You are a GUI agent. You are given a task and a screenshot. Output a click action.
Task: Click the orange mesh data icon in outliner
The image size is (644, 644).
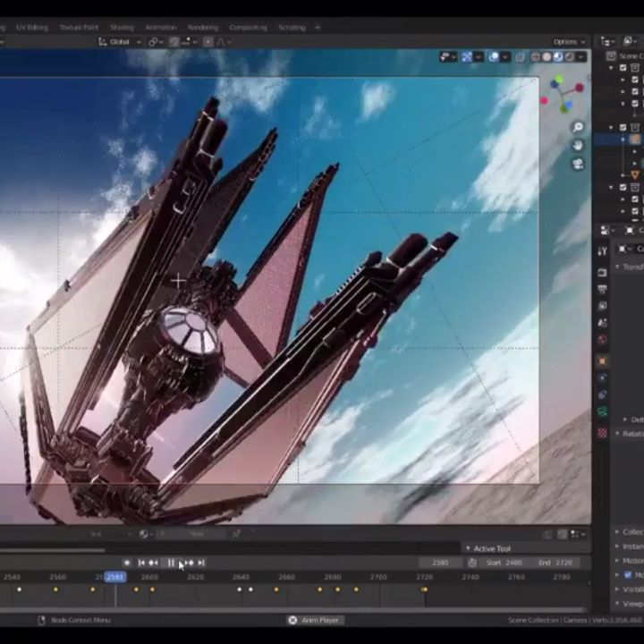[635, 175]
